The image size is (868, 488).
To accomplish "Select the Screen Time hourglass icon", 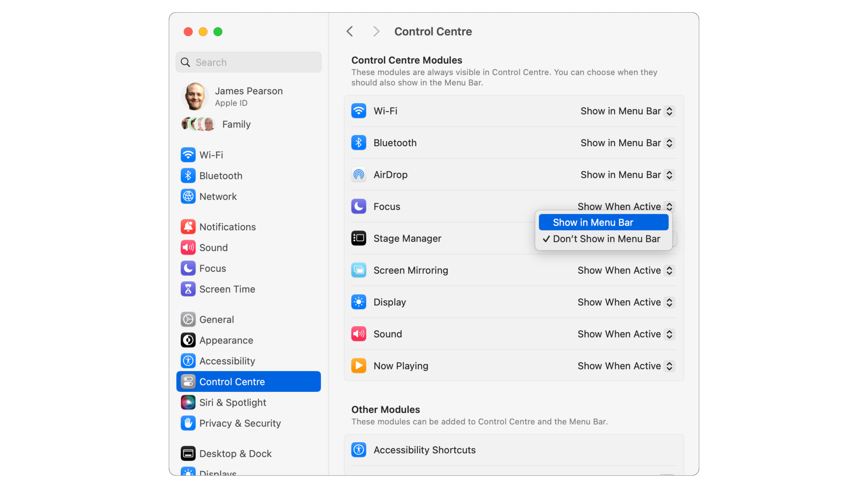I will [188, 289].
